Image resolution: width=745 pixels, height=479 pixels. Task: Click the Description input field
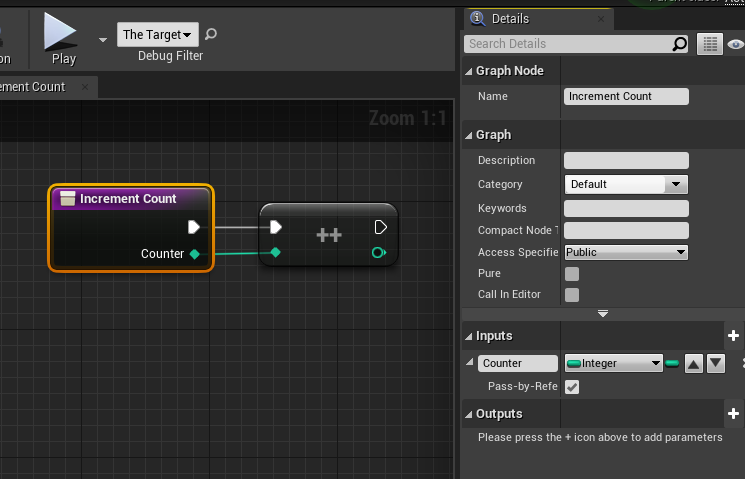(626, 161)
